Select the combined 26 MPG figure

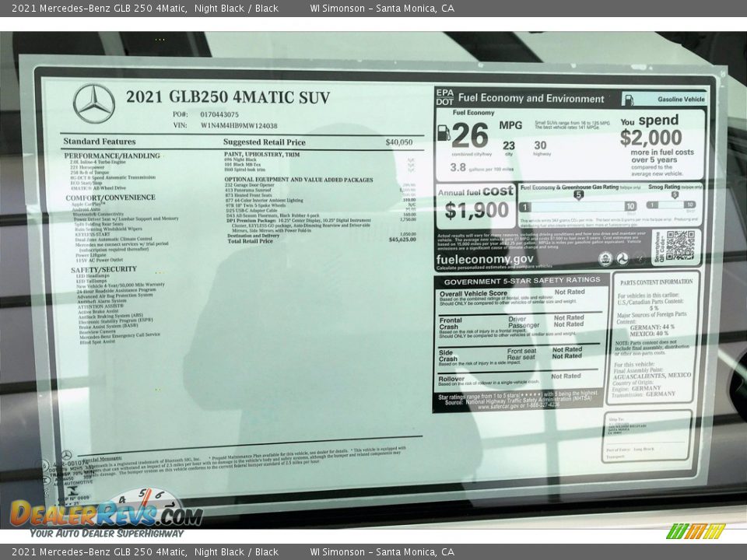(470, 135)
